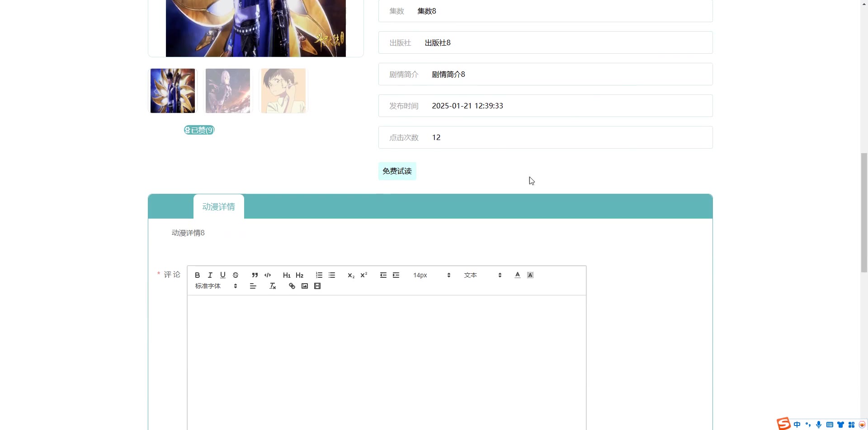Screen dimensions: 868x430
Task: Click the 免费试读 button
Action: coord(397,171)
